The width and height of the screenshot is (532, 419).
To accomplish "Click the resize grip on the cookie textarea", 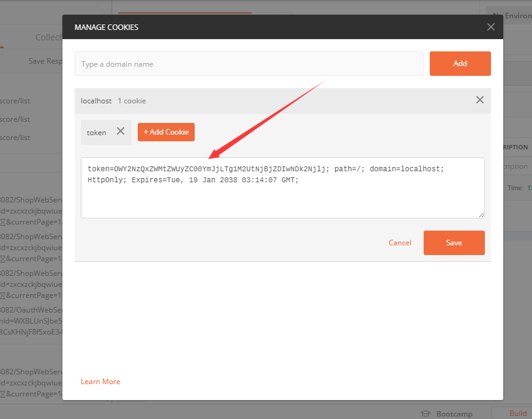I will pyautogui.click(x=481, y=213).
